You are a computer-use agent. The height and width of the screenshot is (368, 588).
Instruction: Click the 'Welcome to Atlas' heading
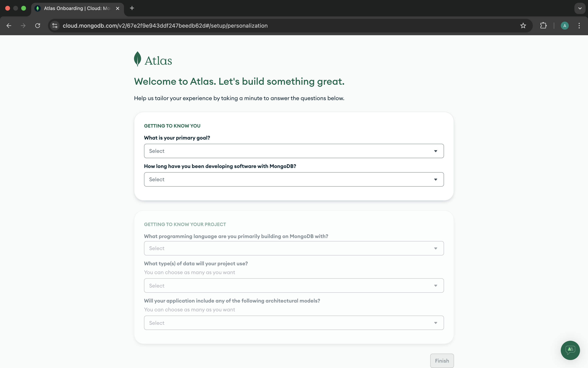(x=239, y=81)
